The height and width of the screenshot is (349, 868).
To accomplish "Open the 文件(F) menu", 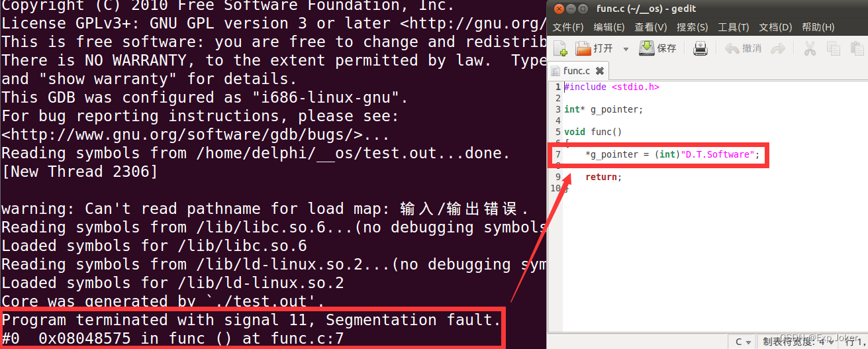I will click(567, 27).
